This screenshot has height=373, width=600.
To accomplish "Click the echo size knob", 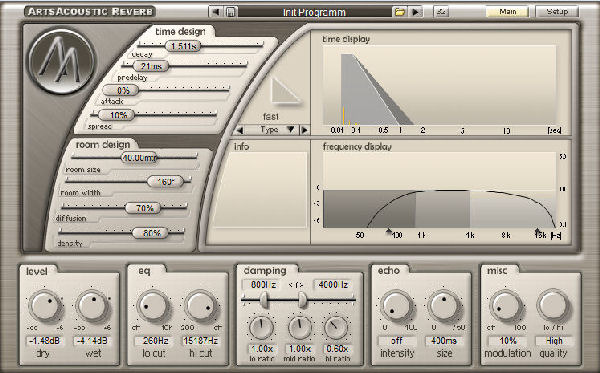I will (x=443, y=306).
